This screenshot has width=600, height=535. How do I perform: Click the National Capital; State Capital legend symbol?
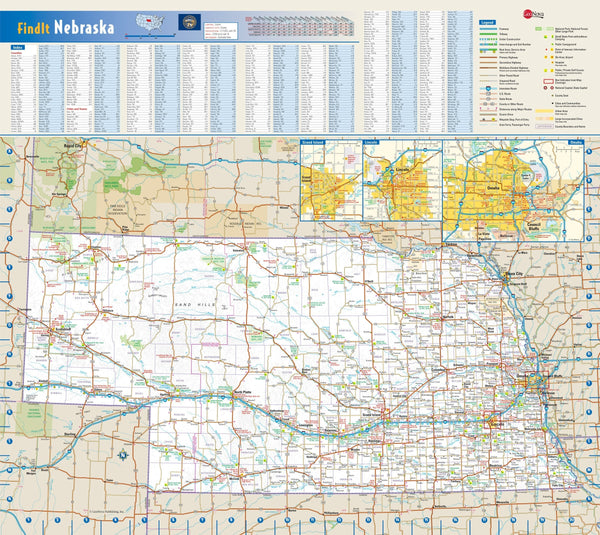[548, 88]
